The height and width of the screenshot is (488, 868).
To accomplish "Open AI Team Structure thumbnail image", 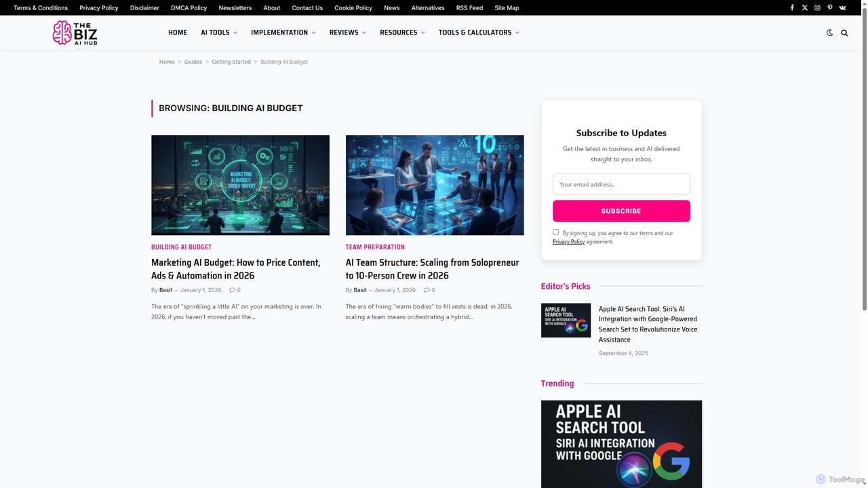I will click(x=435, y=185).
